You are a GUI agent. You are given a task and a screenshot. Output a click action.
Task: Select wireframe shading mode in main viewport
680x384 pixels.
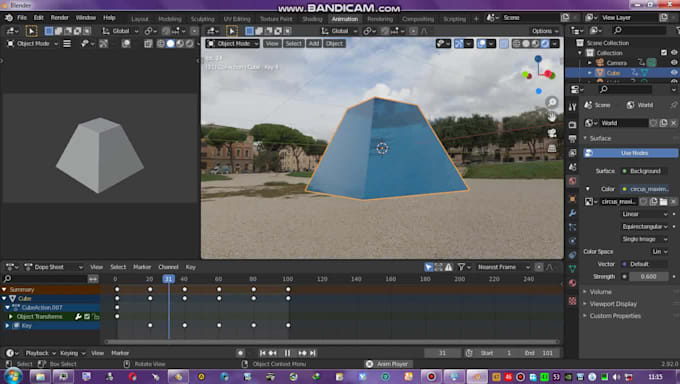pos(516,43)
